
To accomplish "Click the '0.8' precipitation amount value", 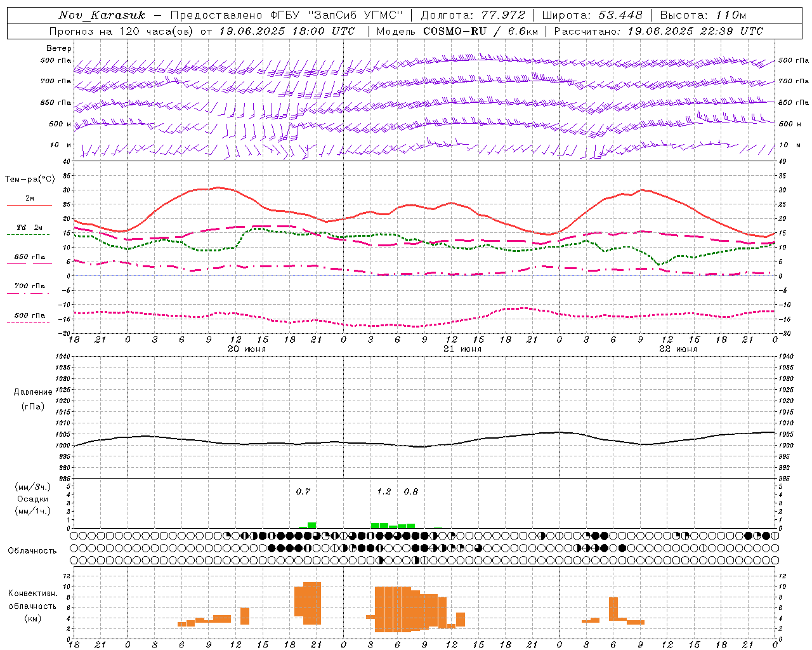I will pos(411,491).
